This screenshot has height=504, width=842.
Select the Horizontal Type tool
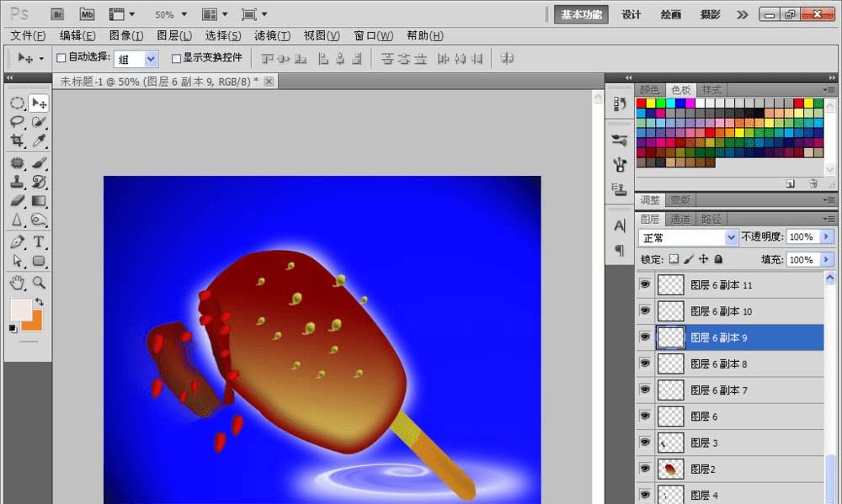(x=39, y=242)
